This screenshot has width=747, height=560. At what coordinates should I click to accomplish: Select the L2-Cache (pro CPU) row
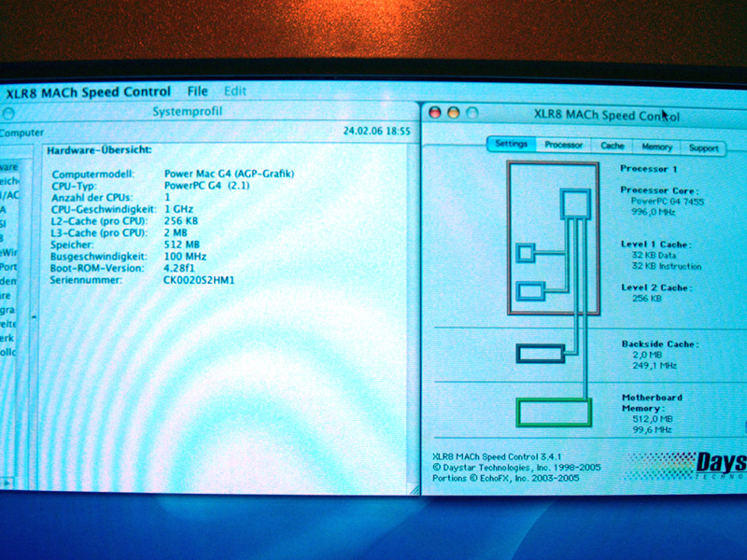pyautogui.click(x=124, y=221)
